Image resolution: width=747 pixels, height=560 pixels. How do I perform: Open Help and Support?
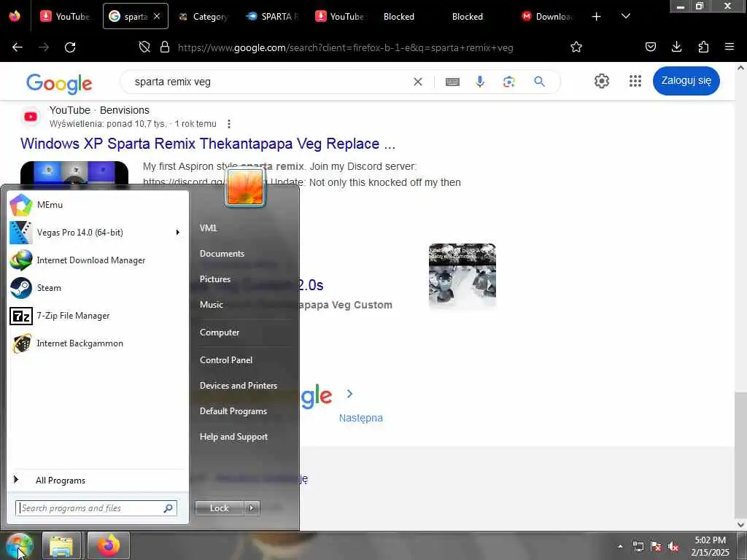click(x=233, y=437)
